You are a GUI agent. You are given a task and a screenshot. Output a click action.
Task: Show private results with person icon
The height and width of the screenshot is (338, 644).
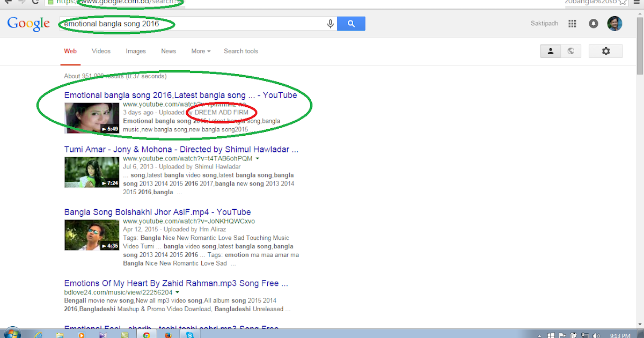click(550, 51)
